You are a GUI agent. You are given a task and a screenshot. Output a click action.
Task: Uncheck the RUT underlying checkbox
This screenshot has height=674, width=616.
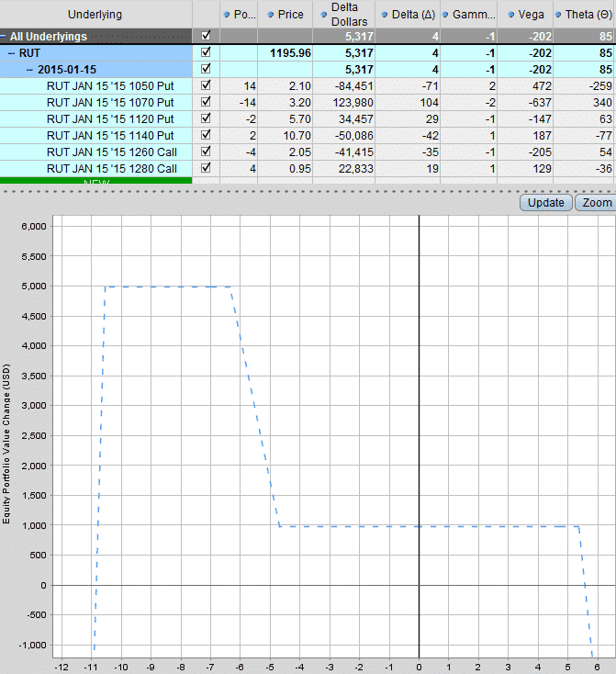coord(206,52)
